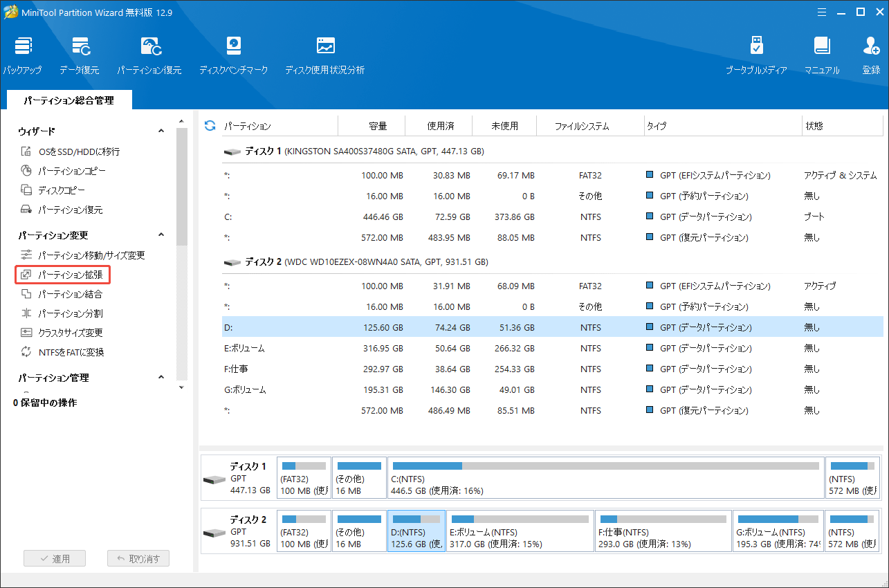Select OSをSSD/HDDに移行 wizard
The width and height of the screenshot is (889, 588).
click(x=70, y=151)
